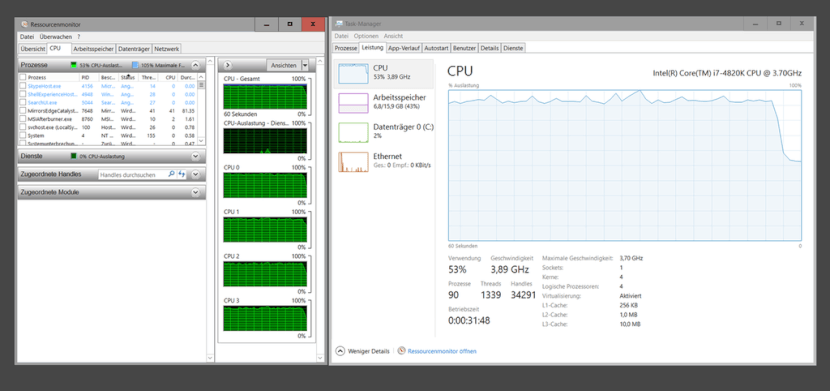
Task: Expand the Dienste section
Action: 195,156
